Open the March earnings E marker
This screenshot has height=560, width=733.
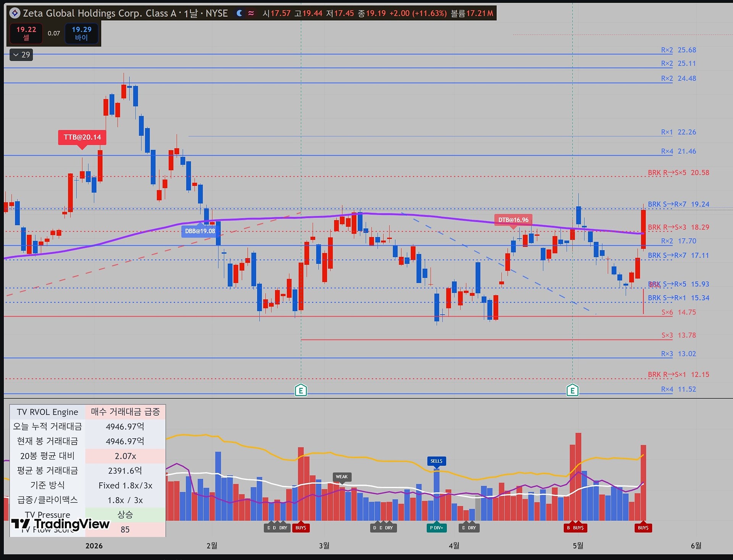[301, 390]
